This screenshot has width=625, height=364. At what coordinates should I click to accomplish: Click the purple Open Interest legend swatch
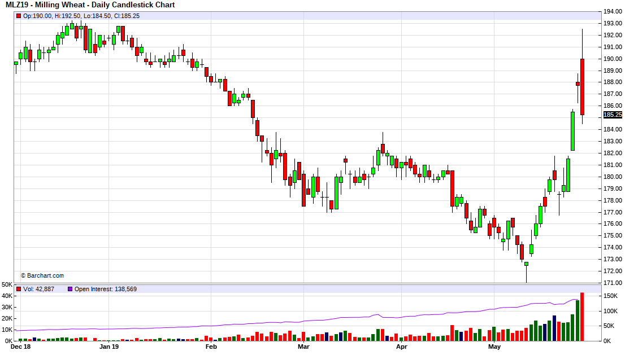point(70,289)
